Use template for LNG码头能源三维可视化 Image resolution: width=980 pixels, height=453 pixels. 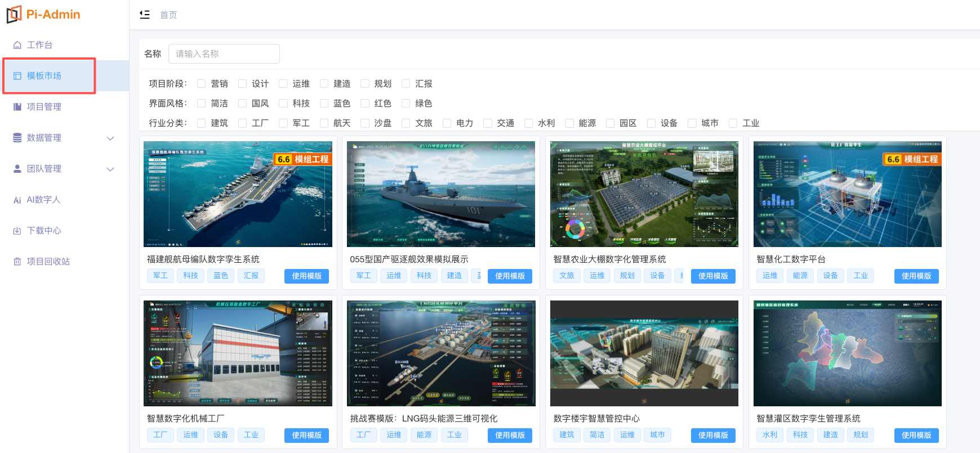(x=510, y=436)
